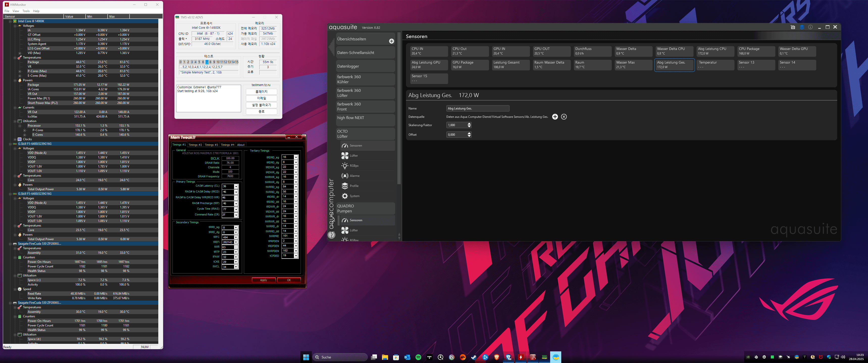Open the tRFC dropdown in Secondary Timings
This screenshot has width=868, height=363.
click(x=236, y=237)
